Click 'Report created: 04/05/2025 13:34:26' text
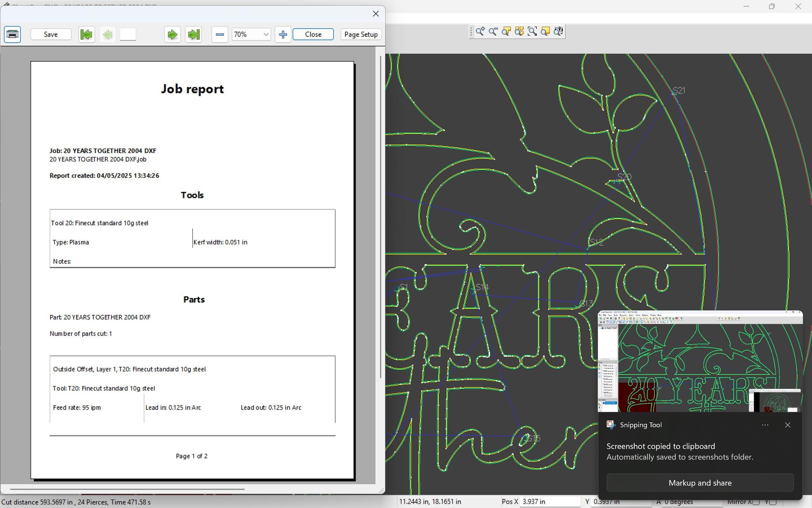The height and width of the screenshot is (508, 812). click(104, 176)
